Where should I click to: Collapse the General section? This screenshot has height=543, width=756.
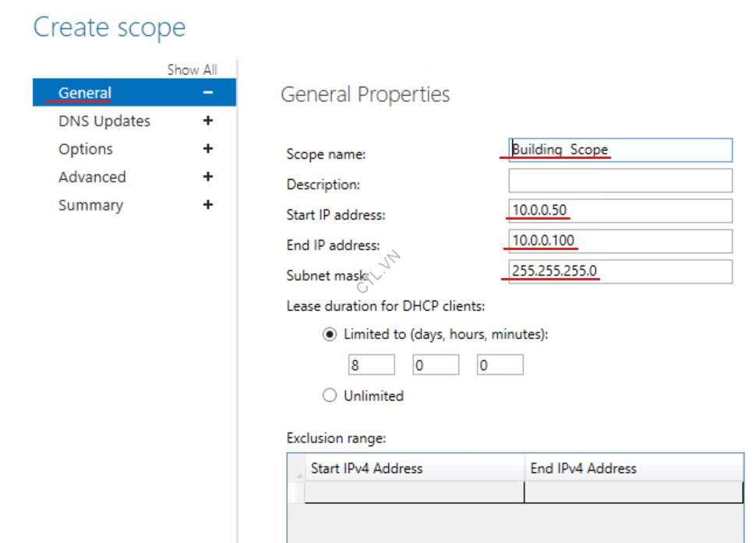pos(207,92)
